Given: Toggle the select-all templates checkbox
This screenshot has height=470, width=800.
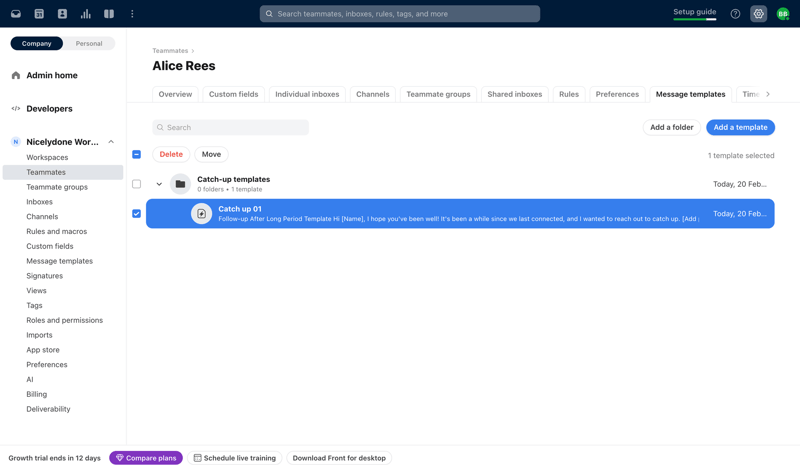Looking at the screenshot, I should [x=136, y=154].
